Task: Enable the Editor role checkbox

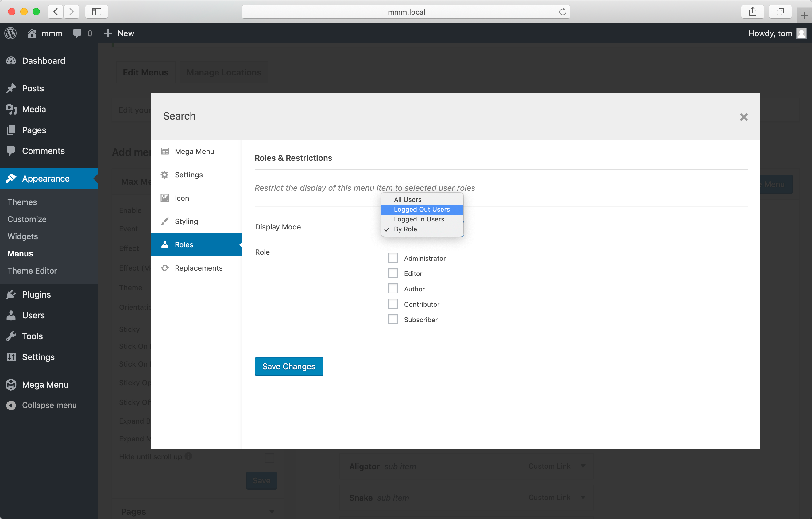Action: (393, 273)
